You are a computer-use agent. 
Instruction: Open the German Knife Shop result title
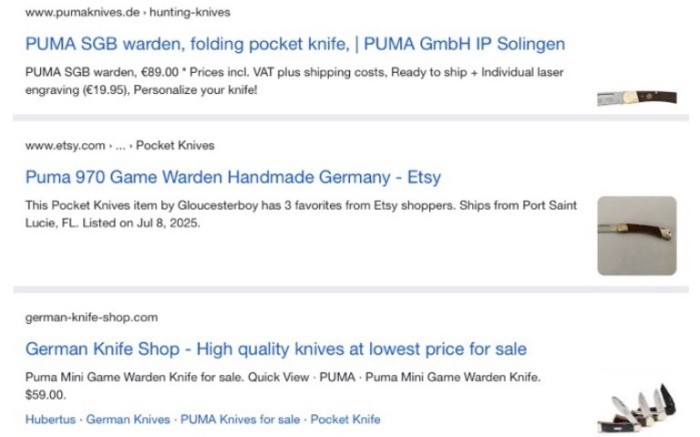[276, 349]
